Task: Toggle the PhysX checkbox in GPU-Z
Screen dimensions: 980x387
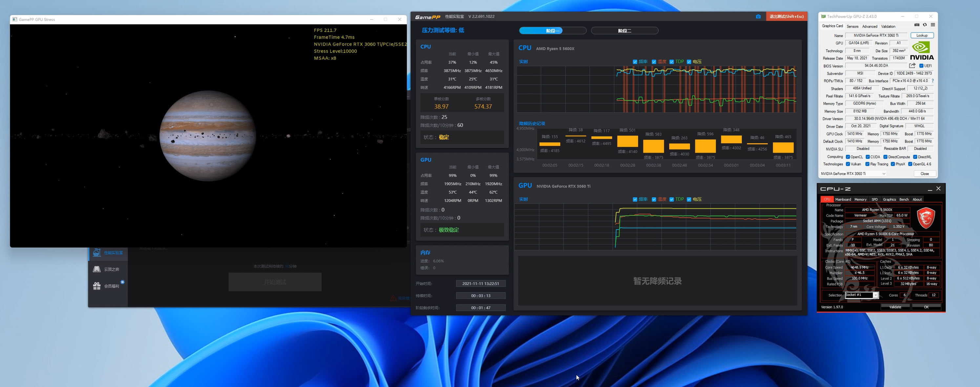Action: (x=893, y=164)
